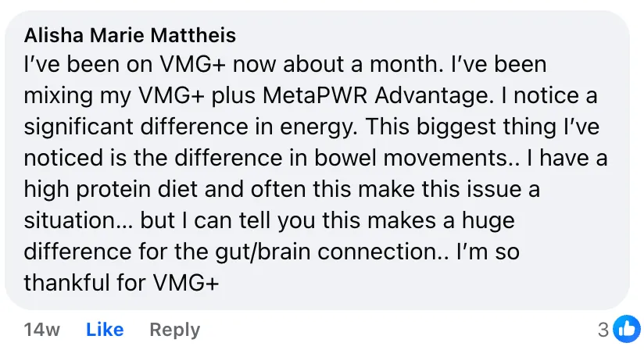The width and height of the screenshot is (644, 350).
Task: Open the 14w timestamp permalink
Action: click(41, 330)
